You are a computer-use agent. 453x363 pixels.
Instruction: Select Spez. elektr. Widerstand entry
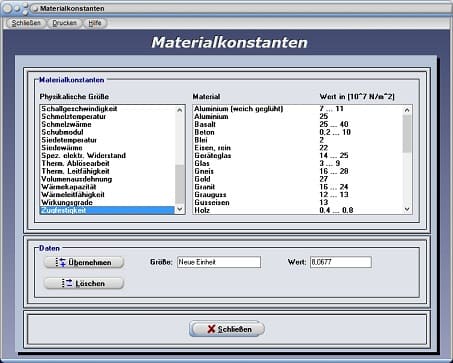pos(107,156)
